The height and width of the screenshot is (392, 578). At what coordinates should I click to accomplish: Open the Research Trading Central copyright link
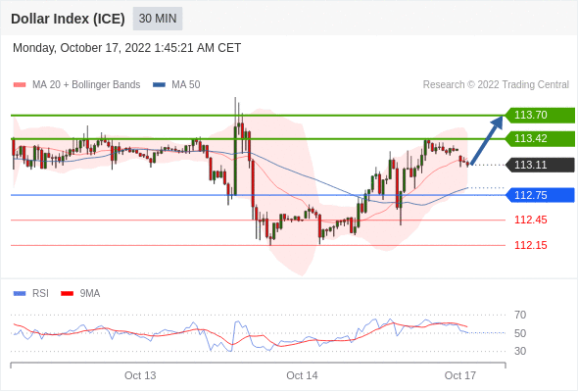click(496, 85)
